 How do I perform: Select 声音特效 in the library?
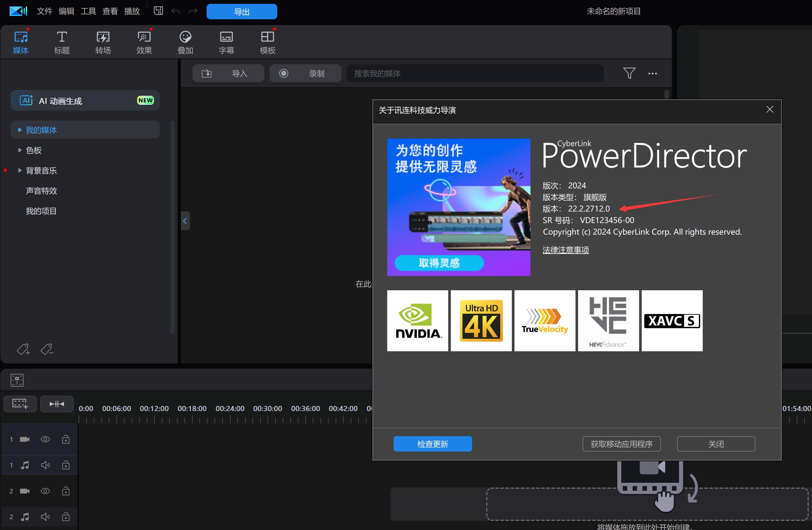pos(41,191)
